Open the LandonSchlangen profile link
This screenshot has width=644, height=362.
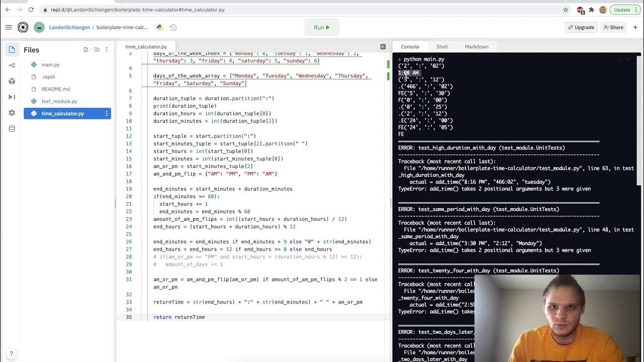(x=69, y=27)
